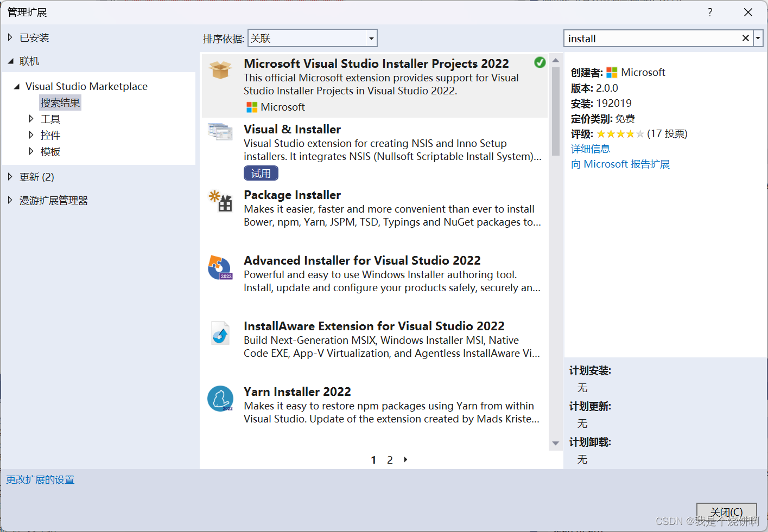Select the 更新 (2) label
Image resolution: width=768 pixels, height=532 pixels.
coord(37,177)
